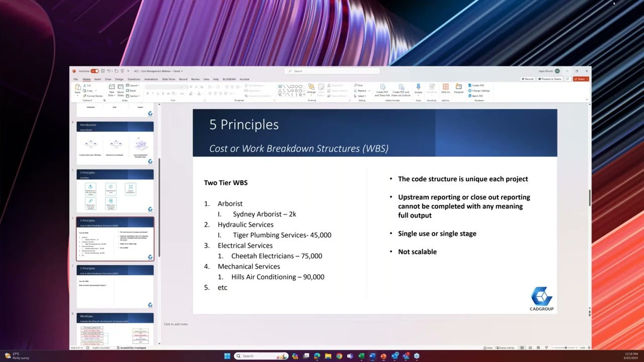
Task: Click the Present in Teams button
Action: point(550,79)
